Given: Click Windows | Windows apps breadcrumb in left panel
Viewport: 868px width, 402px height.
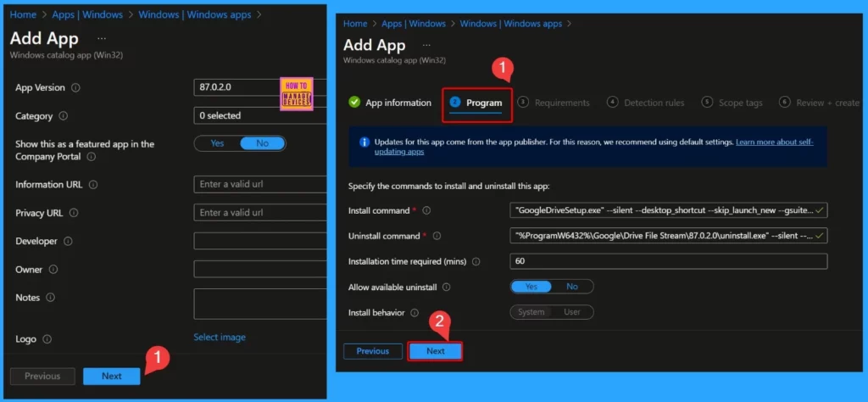Looking at the screenshot, I should (194, 15).
